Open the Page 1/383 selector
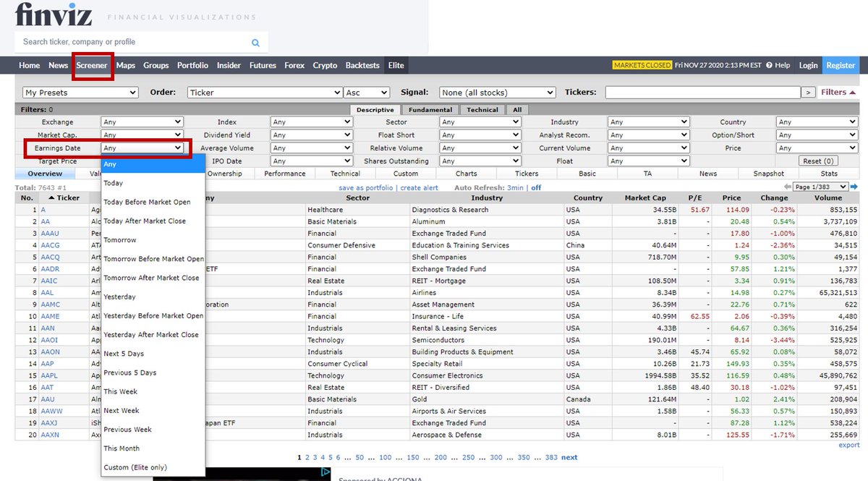 (820, 187)
